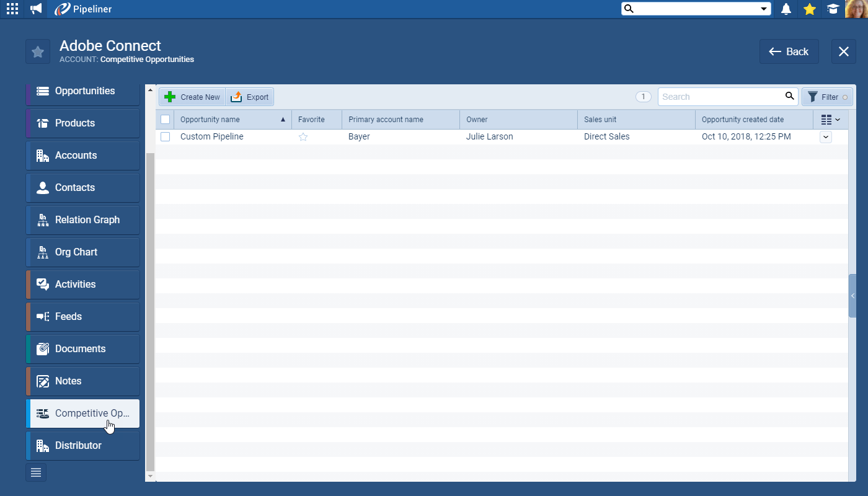Viewport: 868px width, 496px height.
Task: Expand the Custom Pipeline row actions dropdown
Action: tap(825, 136)
